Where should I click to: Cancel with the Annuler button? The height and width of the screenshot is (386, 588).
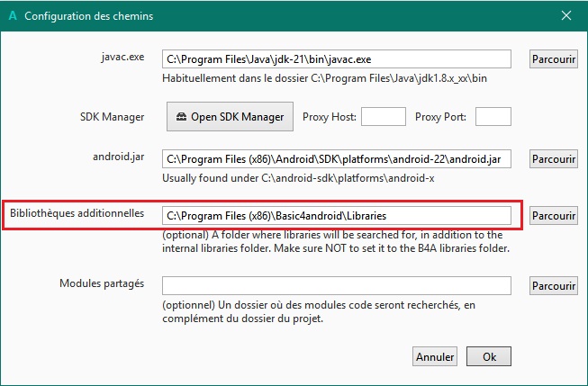pyautogui.click(x=435, y=356)
